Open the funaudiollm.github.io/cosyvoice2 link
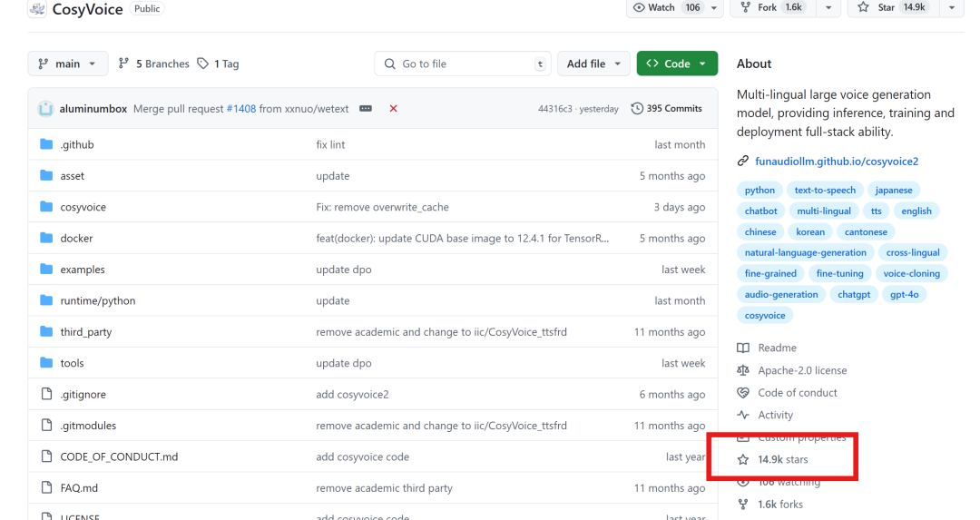The height and width of the screenshot is (520, 980). [837, 162]
